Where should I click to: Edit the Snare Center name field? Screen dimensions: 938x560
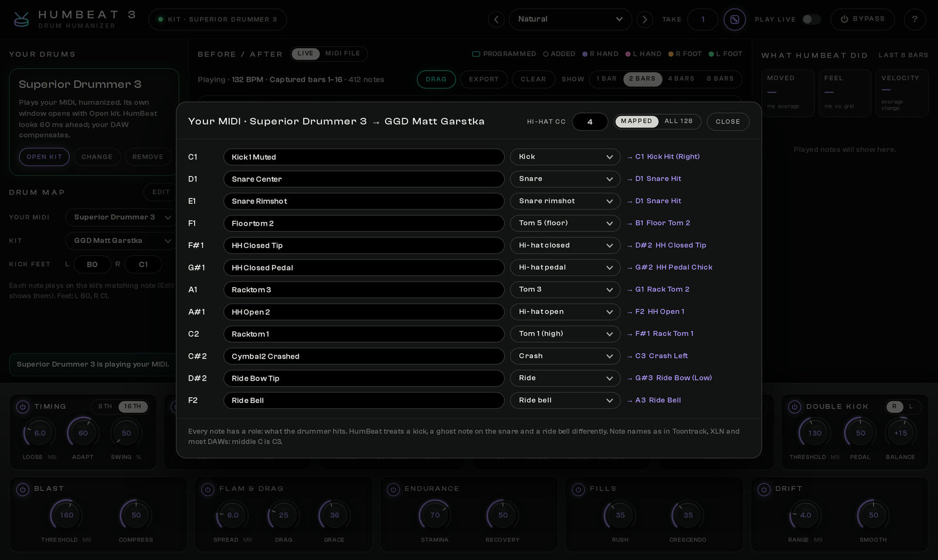(x=363, y=179)
